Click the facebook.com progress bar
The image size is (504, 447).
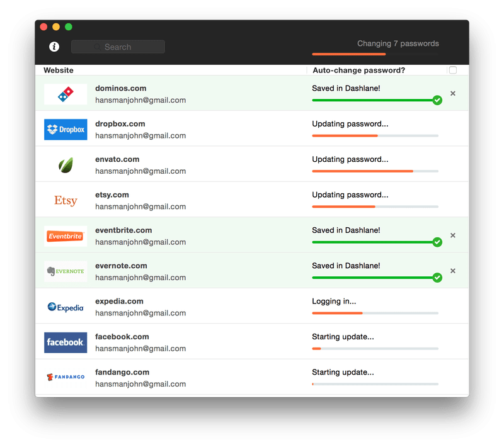tap(375, 348)
